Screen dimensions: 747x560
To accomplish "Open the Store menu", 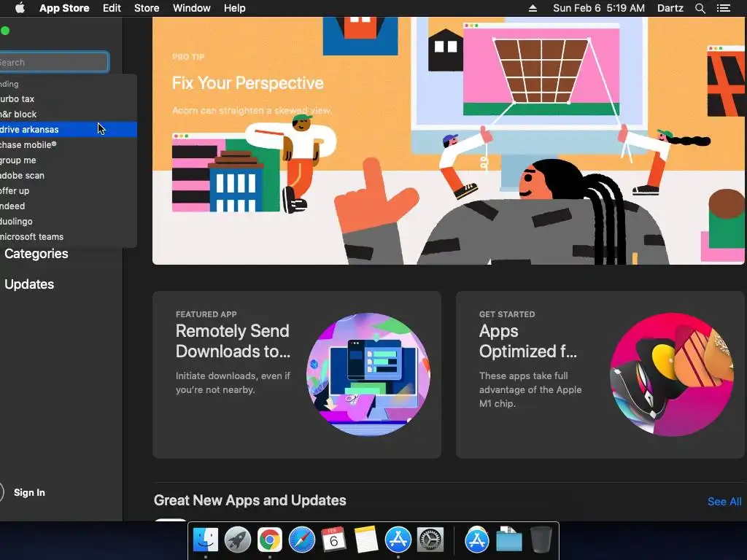I will pyautogui.click(x=147, y=8).
